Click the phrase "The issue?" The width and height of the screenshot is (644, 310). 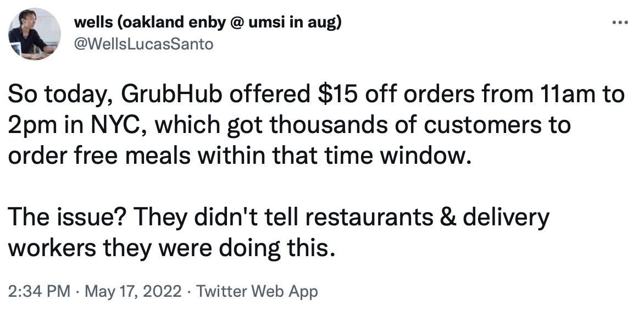pos(63,217)
